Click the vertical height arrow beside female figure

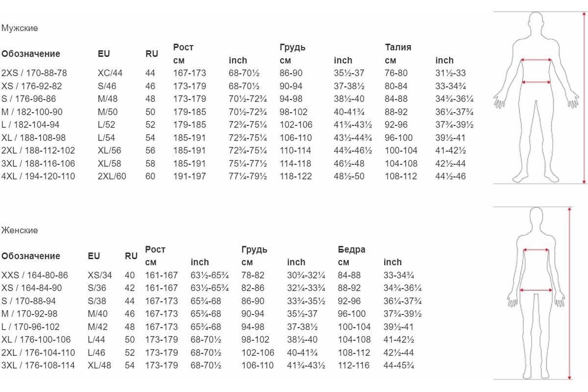tap(569, 293)
